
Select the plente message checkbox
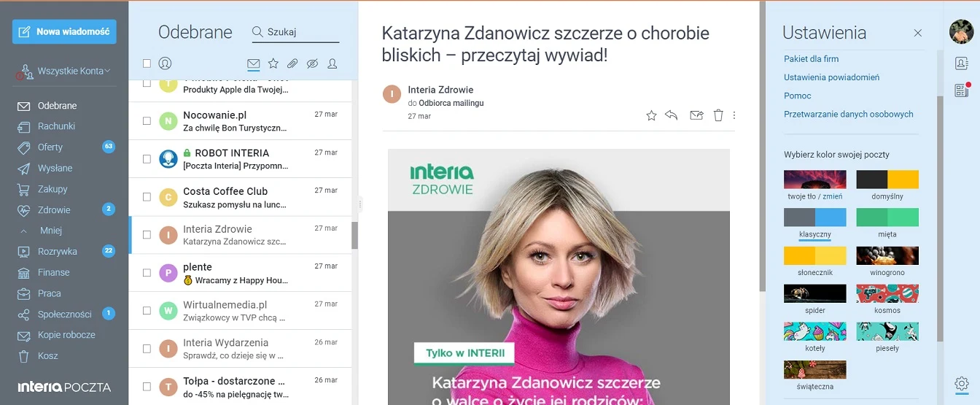147,273
